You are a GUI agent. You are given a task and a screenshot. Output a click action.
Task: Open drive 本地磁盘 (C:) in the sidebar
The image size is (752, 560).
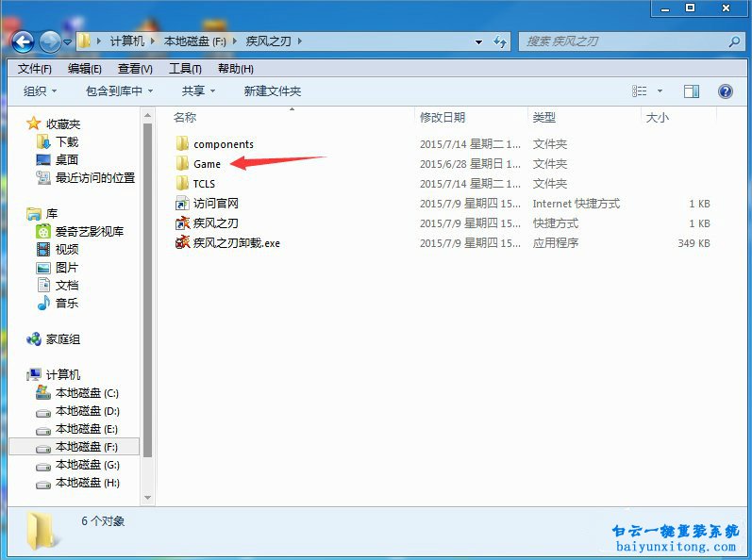[87, 393]
